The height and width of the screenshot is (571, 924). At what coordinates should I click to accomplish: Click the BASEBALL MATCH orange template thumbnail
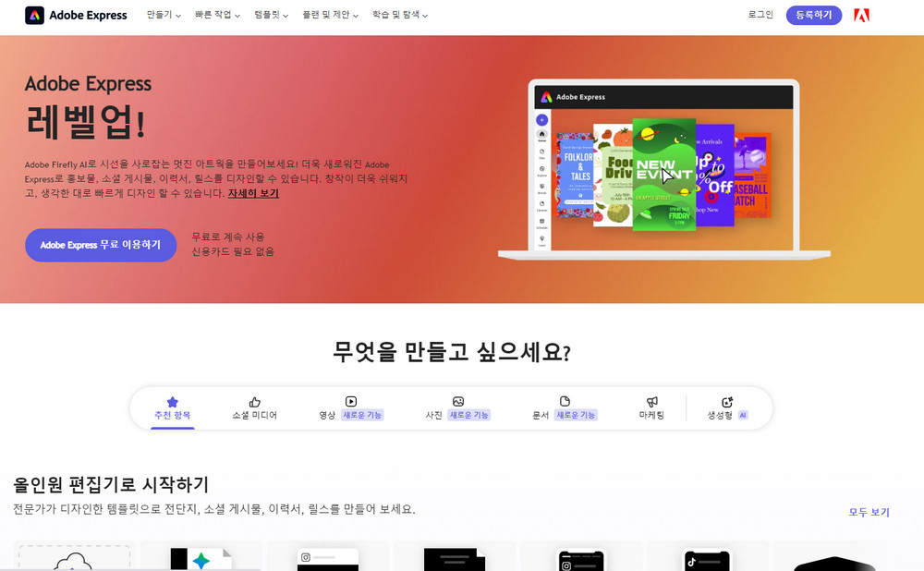(x=752, y=175)
